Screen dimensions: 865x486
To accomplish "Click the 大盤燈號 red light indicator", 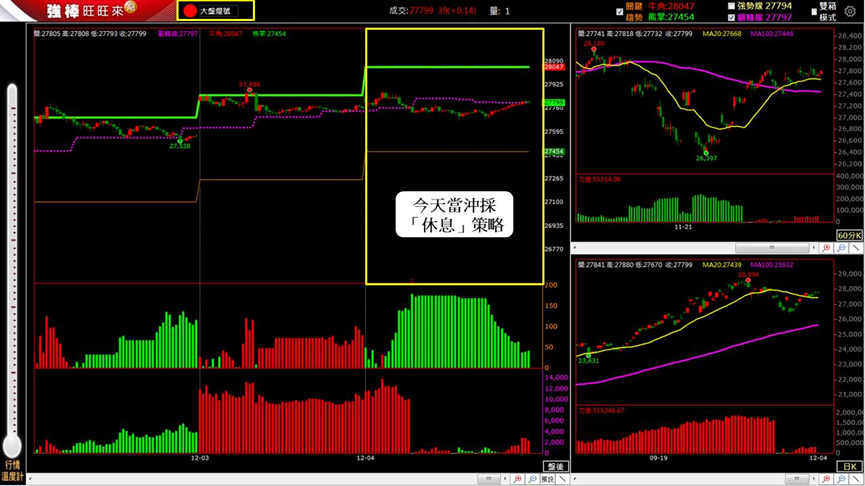I will tap(190, 10).
